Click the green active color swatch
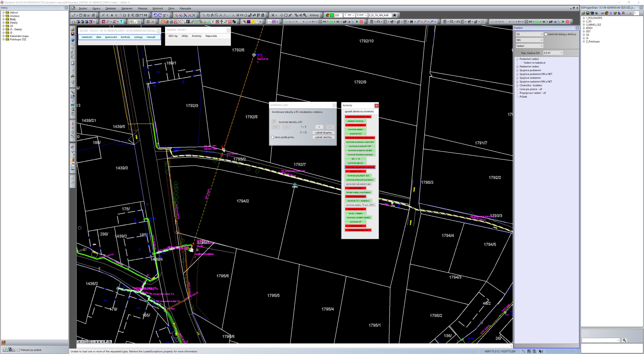The width and height of the screenshot is (644, 354). (332, 15)
